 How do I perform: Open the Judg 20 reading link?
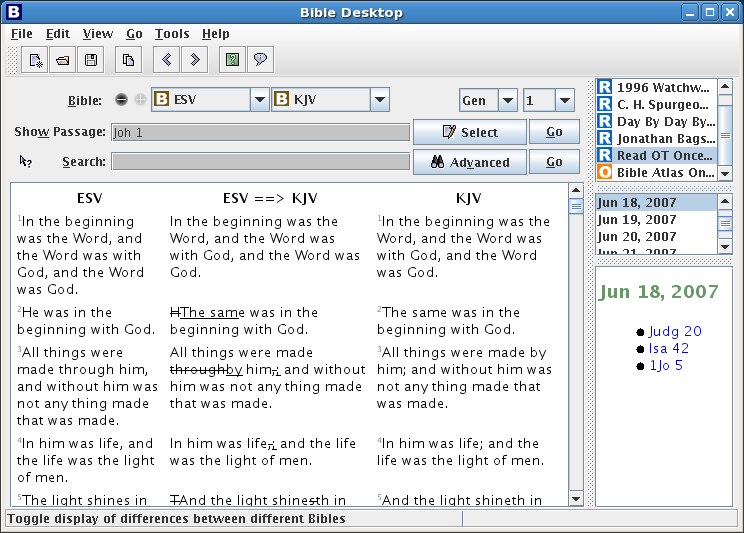[675, 332]
